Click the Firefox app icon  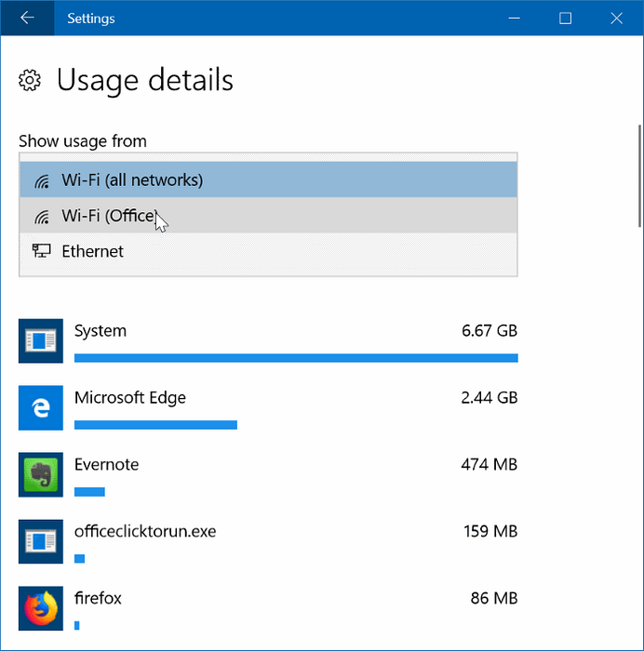(41, 608)
